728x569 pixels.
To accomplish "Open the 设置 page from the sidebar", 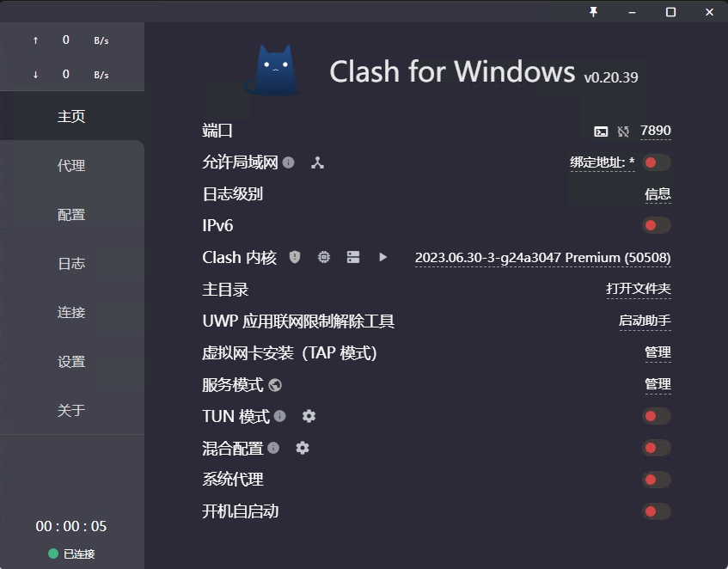I will (71, 362).
